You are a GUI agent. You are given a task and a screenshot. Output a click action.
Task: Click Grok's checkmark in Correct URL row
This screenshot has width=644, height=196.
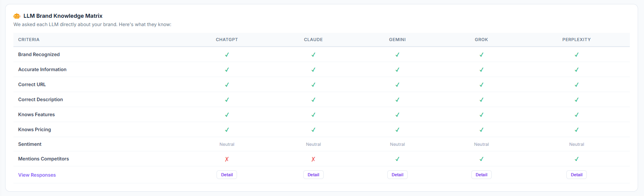(x=482, y=85)
